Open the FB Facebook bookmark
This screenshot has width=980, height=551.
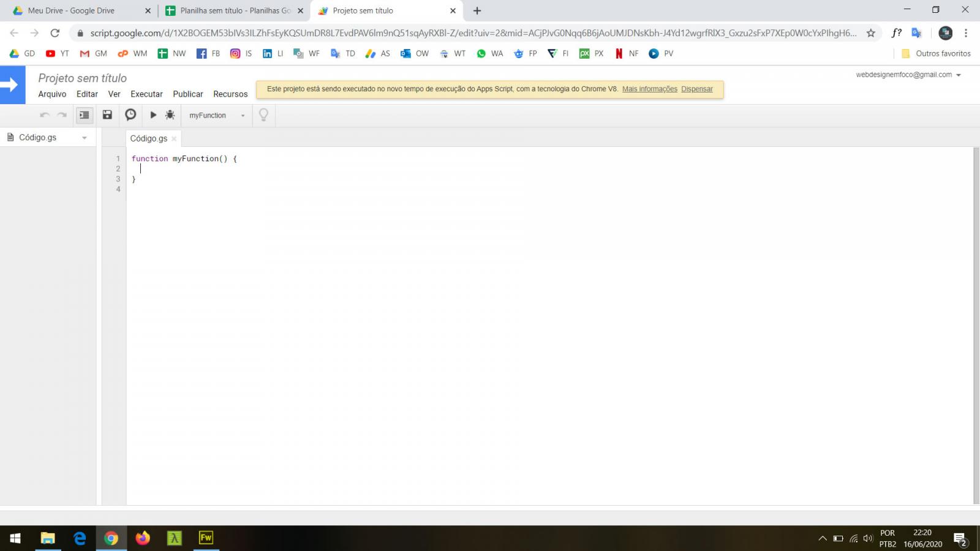[x=208, y=53]
